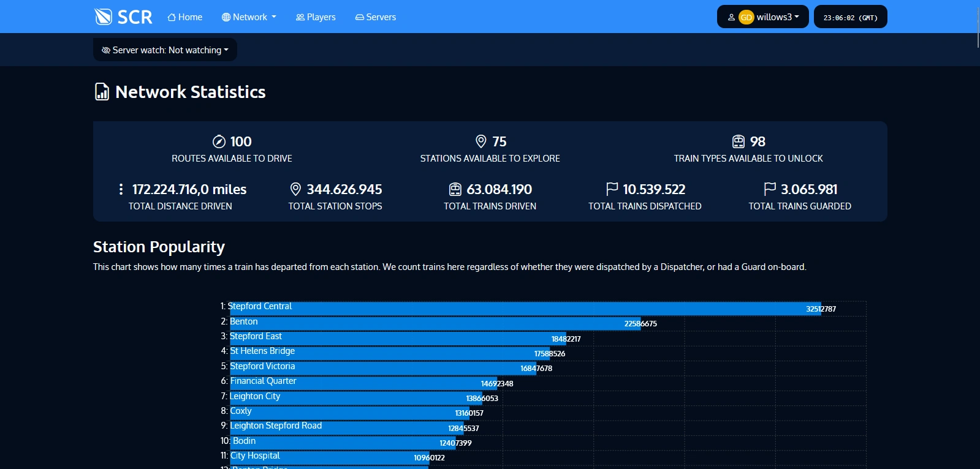Click the train icon beside 98 train types
The height and width of the screenshot is (469, 980).
tap(739, 141)
